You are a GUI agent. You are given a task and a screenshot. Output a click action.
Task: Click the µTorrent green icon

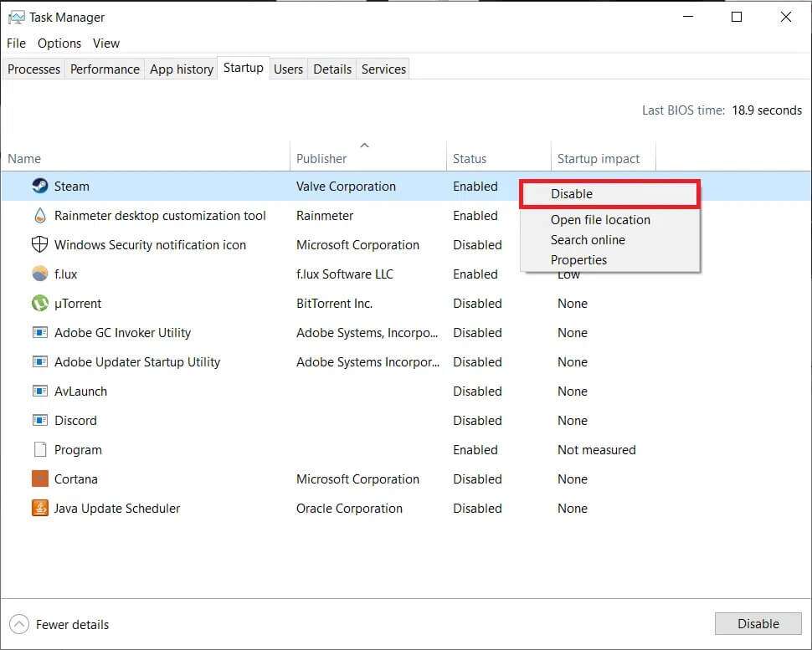pos(40,303)
